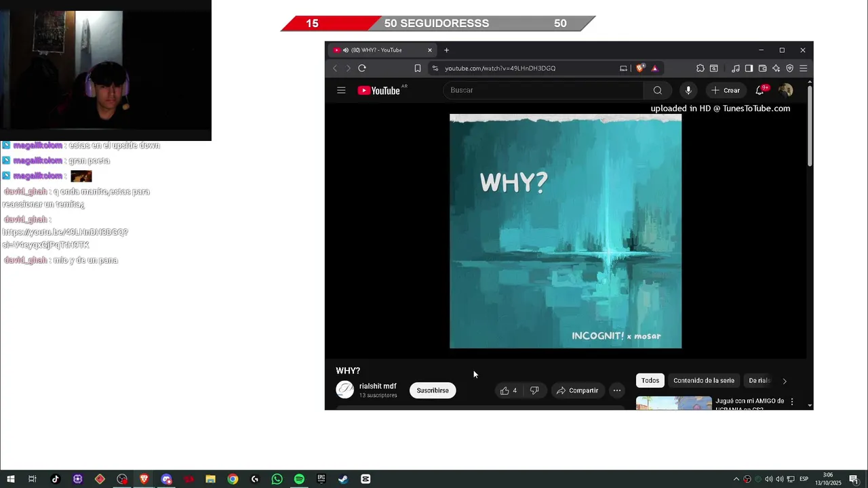Open the browser extensions puzzle icon
This screenshot has height=488, width=868.
(x=701, y=68)
